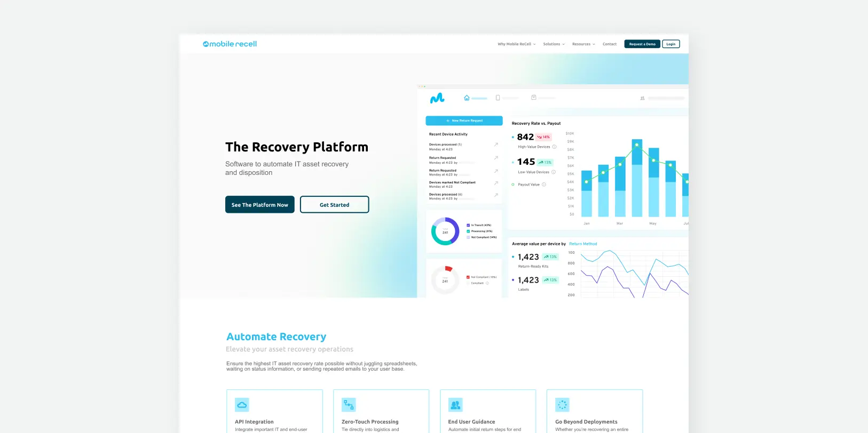
Task: Click the dashboard users icon
Action: tap(642, 98)
